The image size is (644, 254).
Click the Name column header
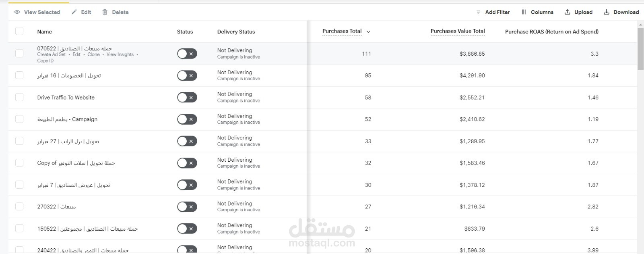tap(44, 31)
